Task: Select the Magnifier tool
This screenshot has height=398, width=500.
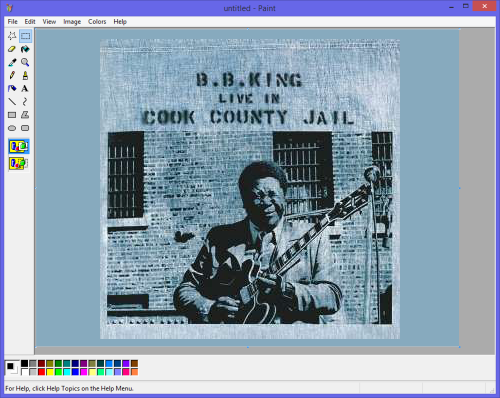Action: pos(25,62)
